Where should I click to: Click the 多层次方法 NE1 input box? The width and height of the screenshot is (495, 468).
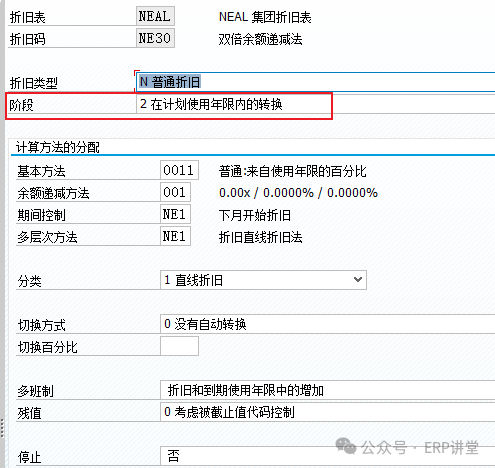click(175, 236)
